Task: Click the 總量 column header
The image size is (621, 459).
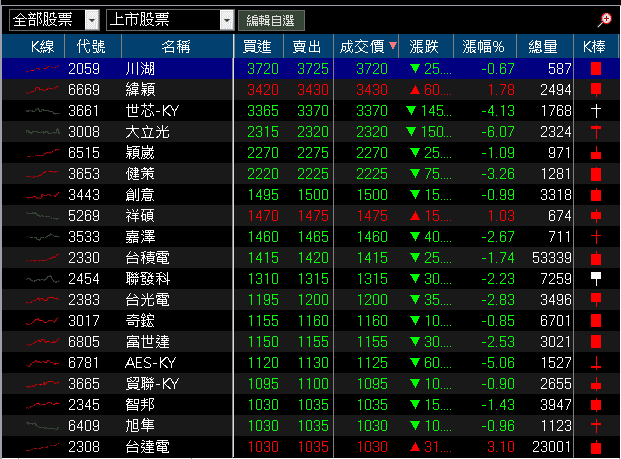Action: coord(543,47)
